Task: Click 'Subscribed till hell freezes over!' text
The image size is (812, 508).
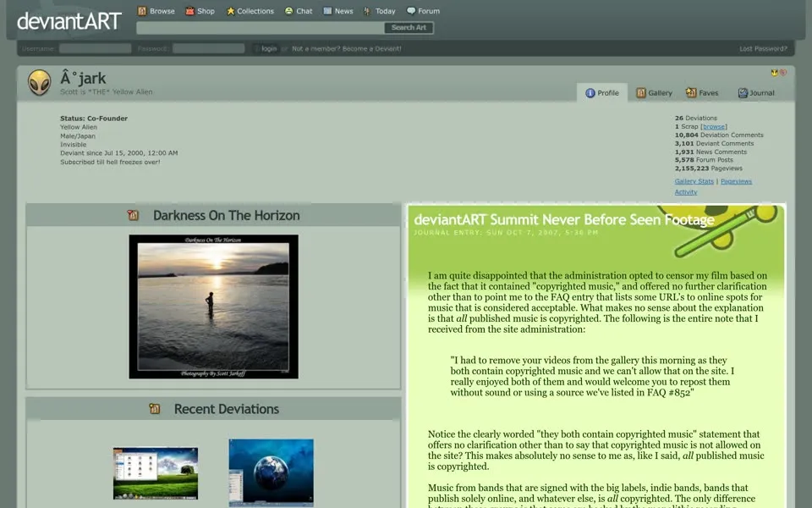Action: click(x=110, y=162)
